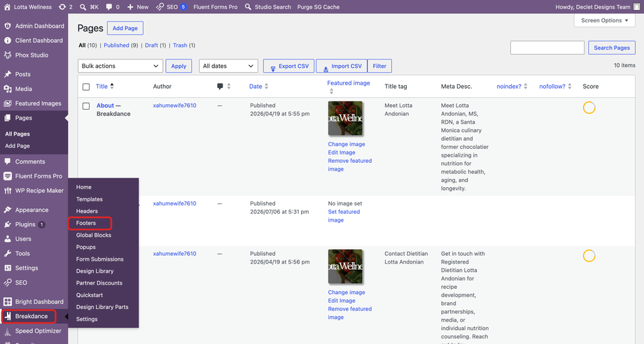The width and height of the screenshot is (644, 344).
Task: Expand the All dates filter dropdown
Action: click(x=228, y=66)
